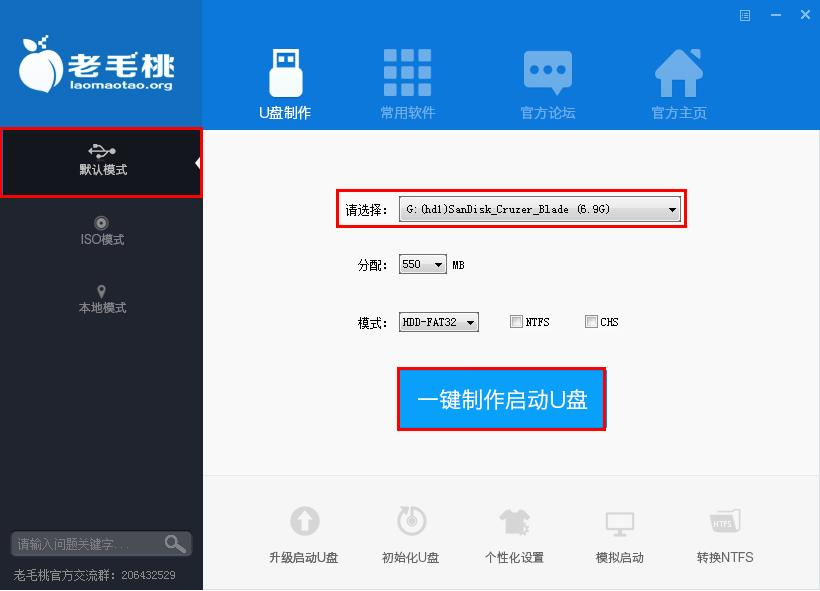Click the search magnifier icon
This screenshot has height=591, width=820.
176,544
